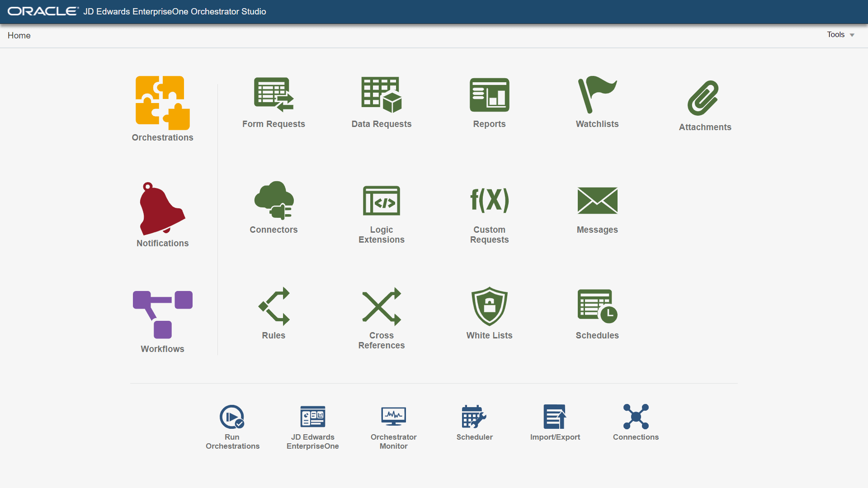Image resolution: width=868 pixels, height=488 pixels.
Task: Expand the Tools dropdown menu
Action: point(840,35)
